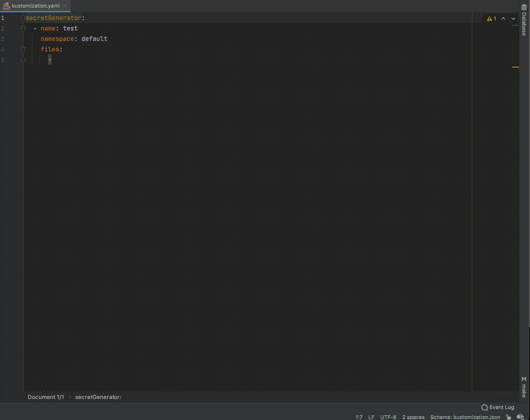Viewport: 530px width, 420px height.
Task: Collapse the files: fold marker
Action: click(23, 50)
